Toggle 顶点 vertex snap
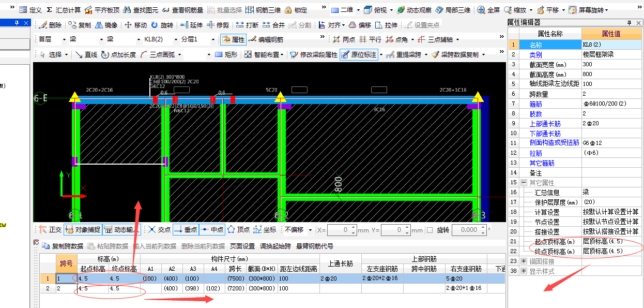This screenshot has height=308, width=644. pos(238,229)
